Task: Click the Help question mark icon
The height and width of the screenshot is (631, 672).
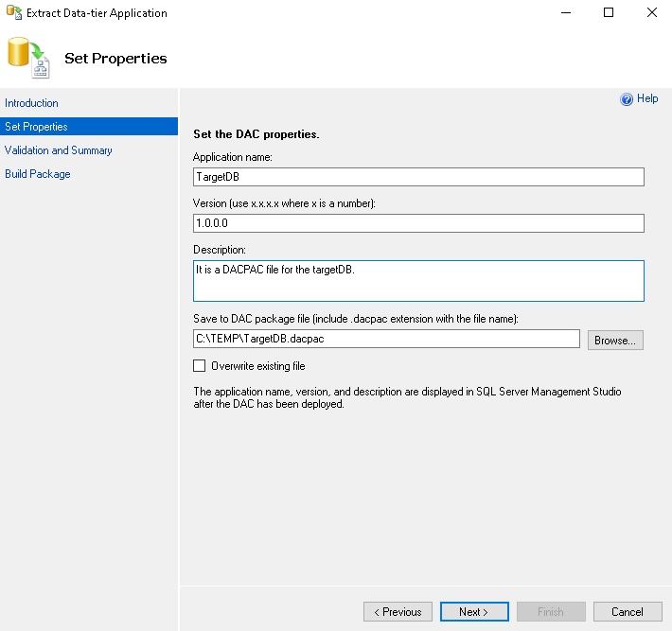Action: point(626,99)
